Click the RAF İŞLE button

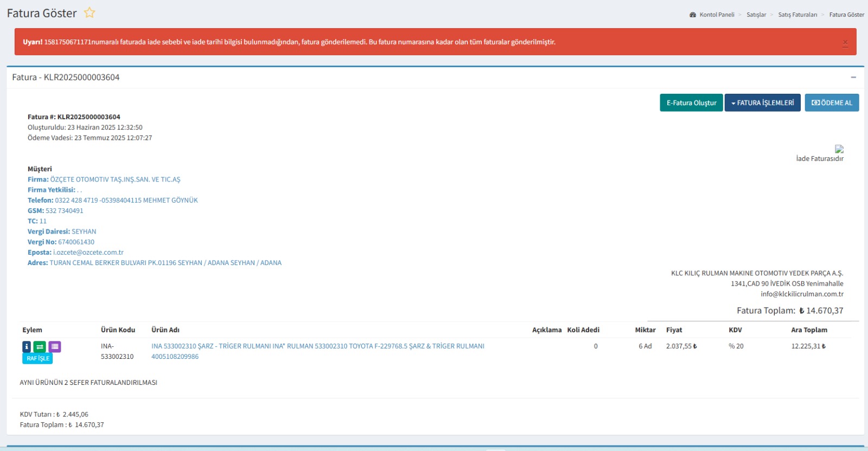pos(37,358)
